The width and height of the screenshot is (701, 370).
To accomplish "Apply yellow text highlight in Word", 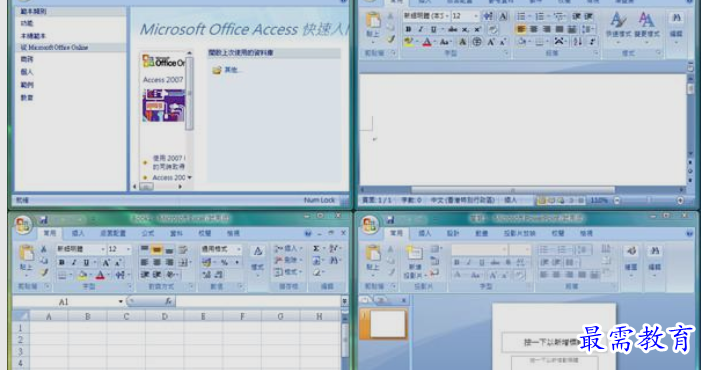I will 408,42.
